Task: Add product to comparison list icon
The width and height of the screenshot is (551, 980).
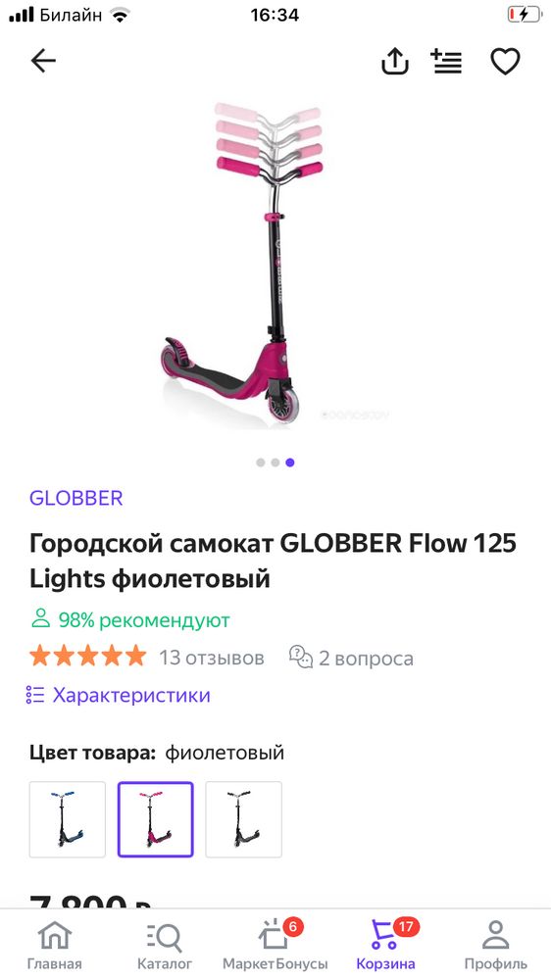Action: click(x=446, y=61)
